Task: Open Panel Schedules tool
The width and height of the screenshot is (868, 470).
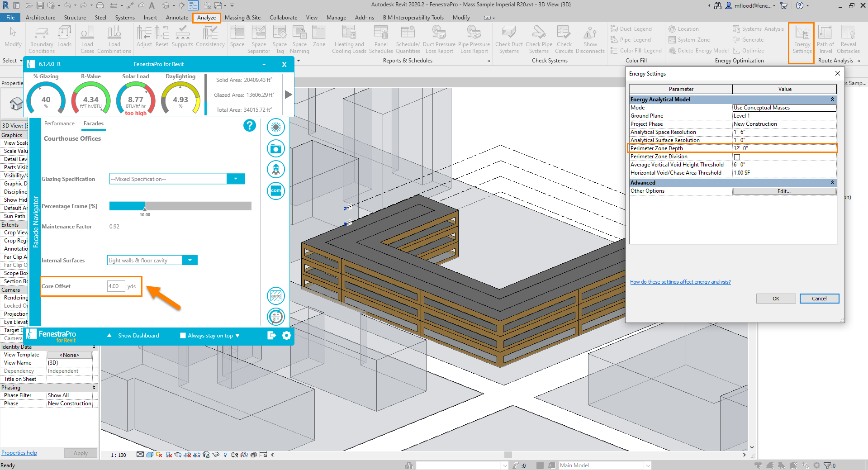Action: [381, 40]
